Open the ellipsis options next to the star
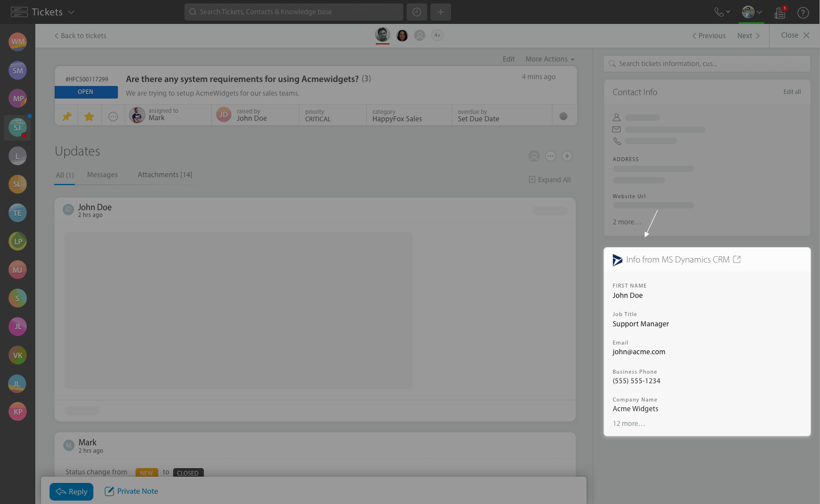The height and width of the screenshot is (504, 820). (113, 116)
